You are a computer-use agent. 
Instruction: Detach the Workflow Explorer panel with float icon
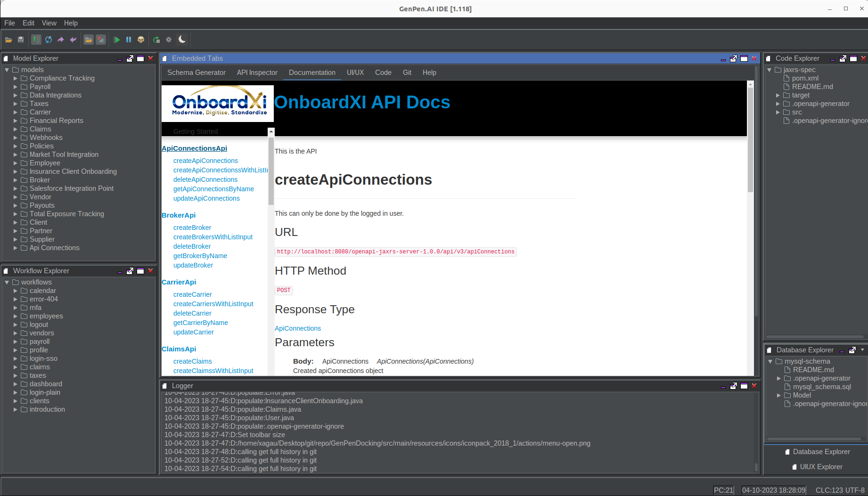[x=130, y=271]
